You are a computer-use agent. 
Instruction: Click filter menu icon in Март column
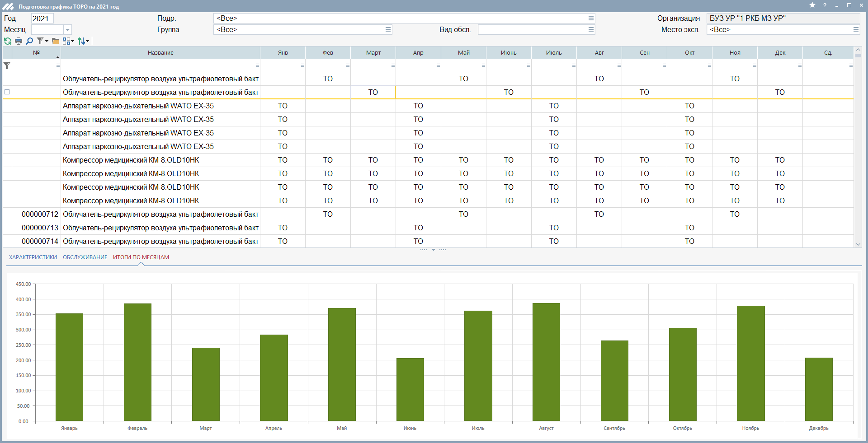[x=393, y=65]
